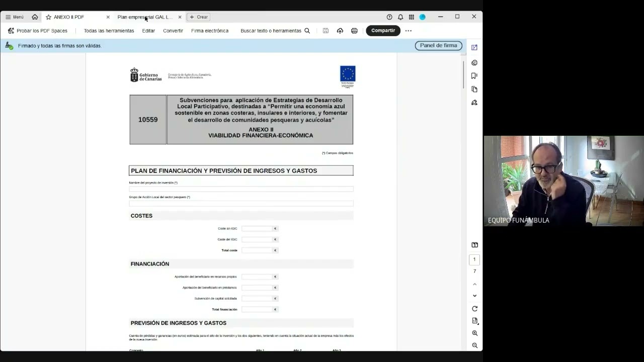Viewport: 644px width, 362px height.
Task: Zoom in on the document
Action: [x=474, y=333]
